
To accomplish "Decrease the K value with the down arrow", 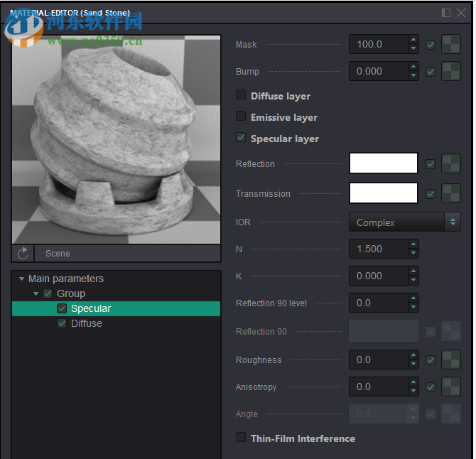I will [413, 280].
